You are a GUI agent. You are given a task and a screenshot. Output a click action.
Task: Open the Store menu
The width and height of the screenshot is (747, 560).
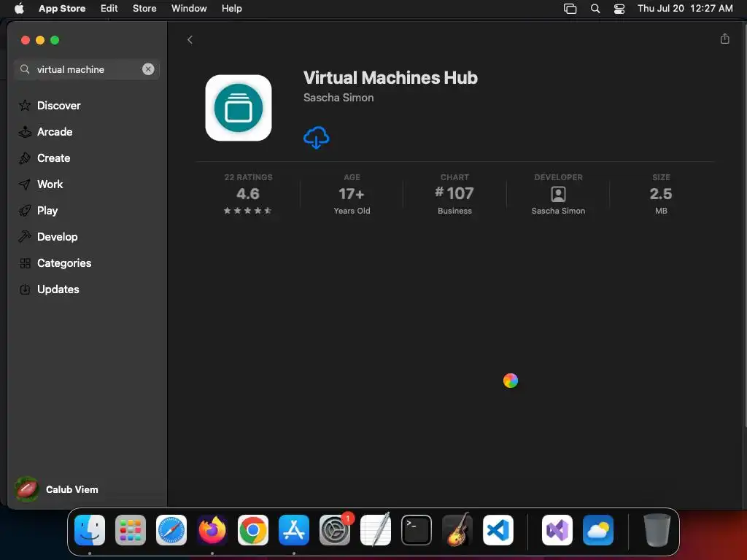(144, 8)
